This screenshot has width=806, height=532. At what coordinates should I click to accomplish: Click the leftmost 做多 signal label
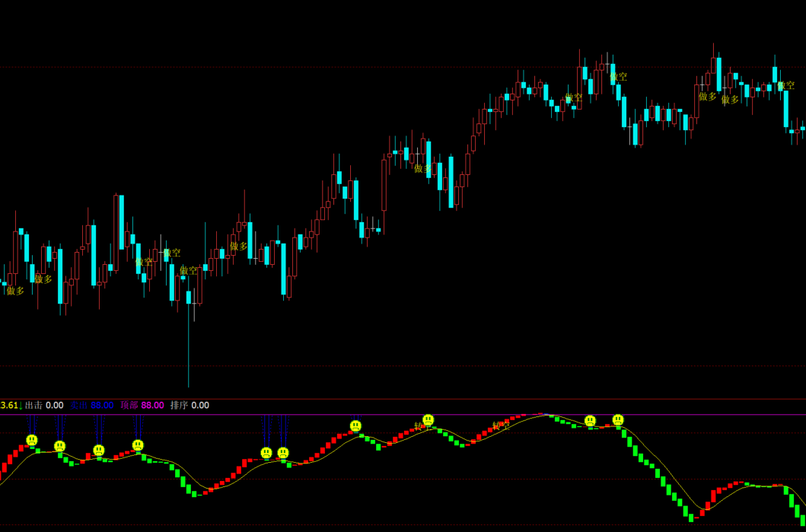point(15,291)
